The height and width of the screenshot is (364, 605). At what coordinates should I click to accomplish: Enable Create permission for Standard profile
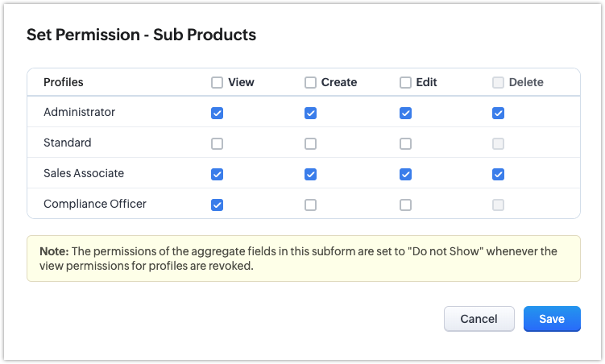pyautogui.click(x=310, y=144)
